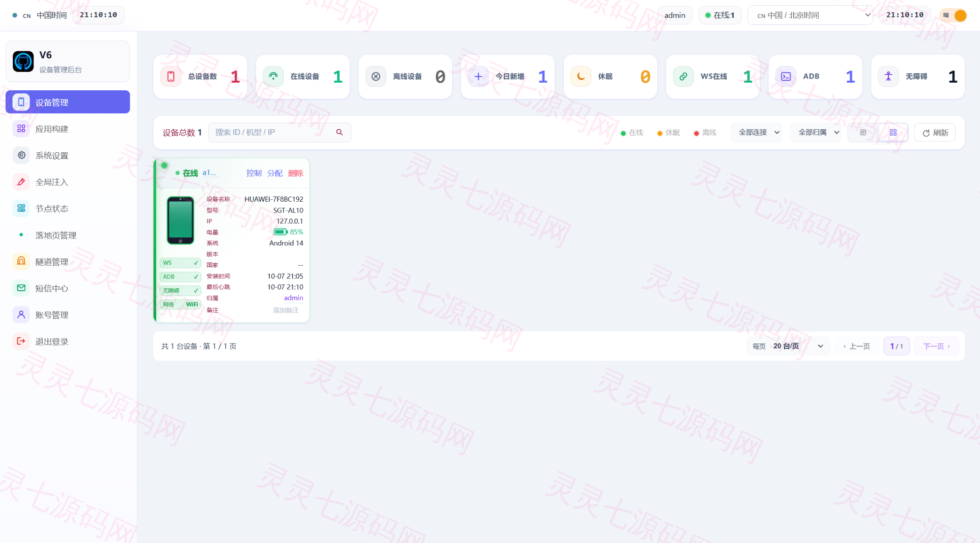Click the refresh button
Screen dimensions: 980x543
(x=935, y=133)
